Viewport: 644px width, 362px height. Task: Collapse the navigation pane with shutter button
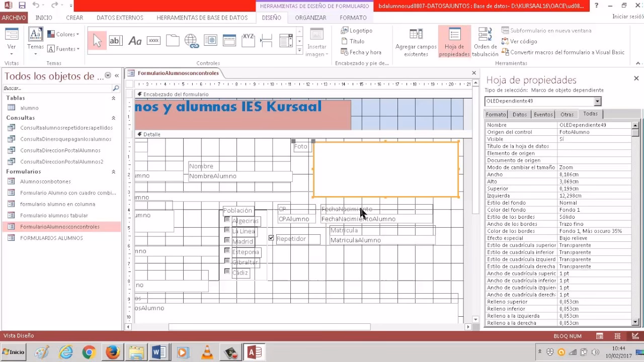(x=117, y=75)
